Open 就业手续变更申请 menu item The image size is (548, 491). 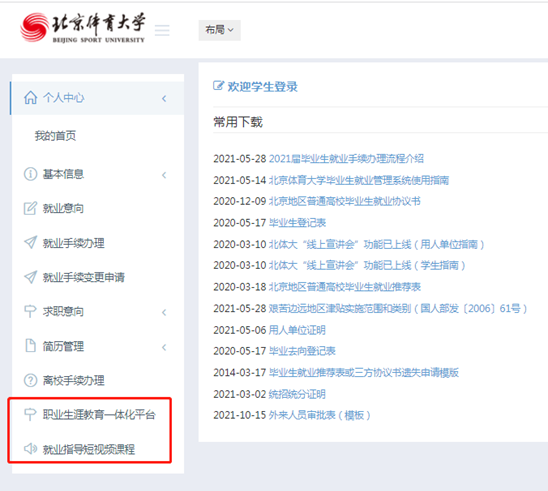pos(84,277)
